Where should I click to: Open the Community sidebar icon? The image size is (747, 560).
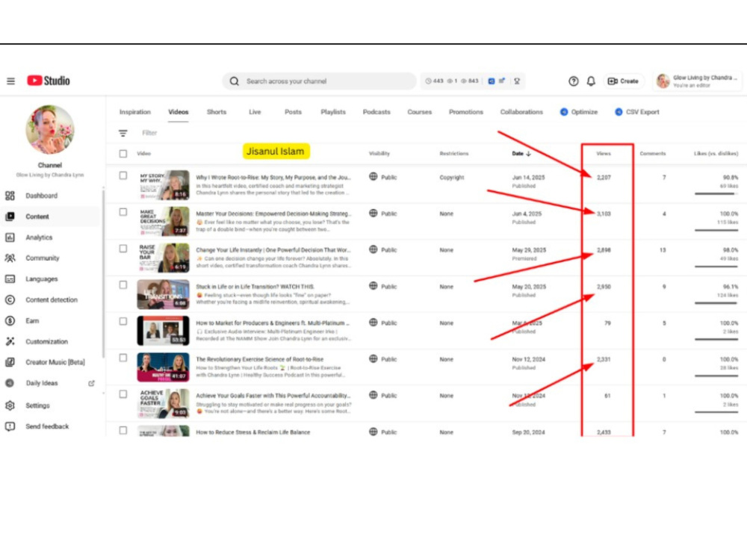(10, 258)
